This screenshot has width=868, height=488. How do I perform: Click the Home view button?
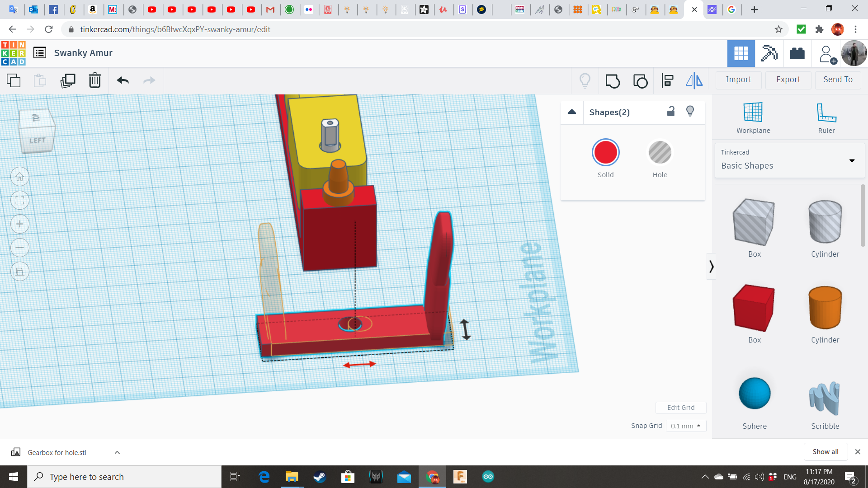coord(20,177)
